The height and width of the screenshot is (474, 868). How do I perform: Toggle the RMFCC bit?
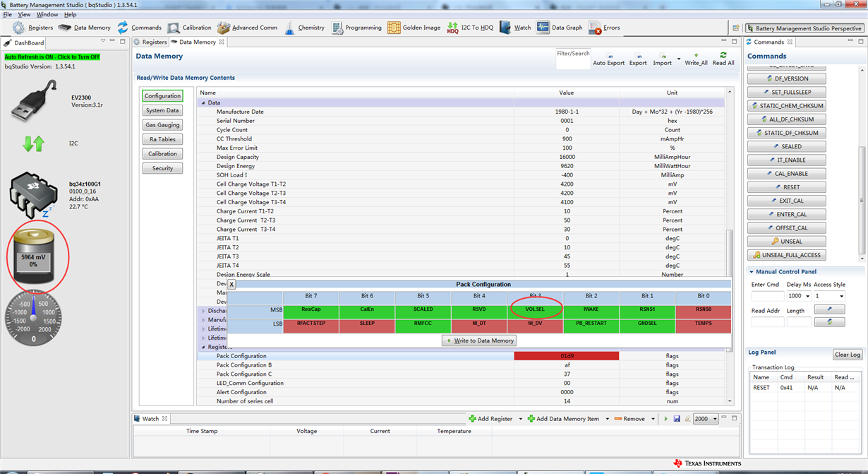[423, 325]
